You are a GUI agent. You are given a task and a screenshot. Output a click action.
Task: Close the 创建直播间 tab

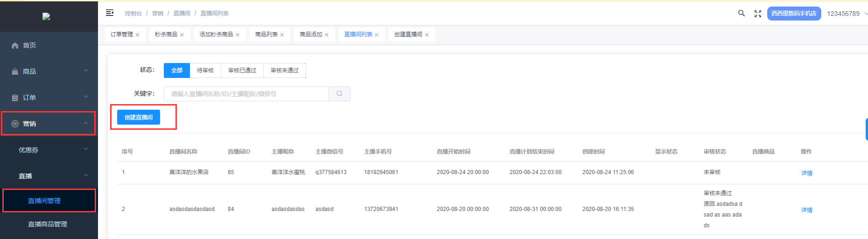point(427,35)
